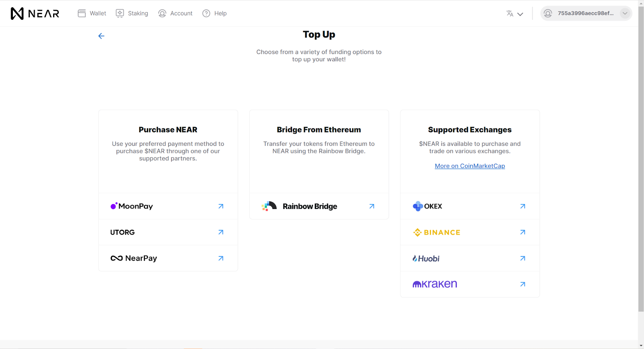
Task: Open the Account menu item
Action: pyautogui.click(x=175, y=13)
